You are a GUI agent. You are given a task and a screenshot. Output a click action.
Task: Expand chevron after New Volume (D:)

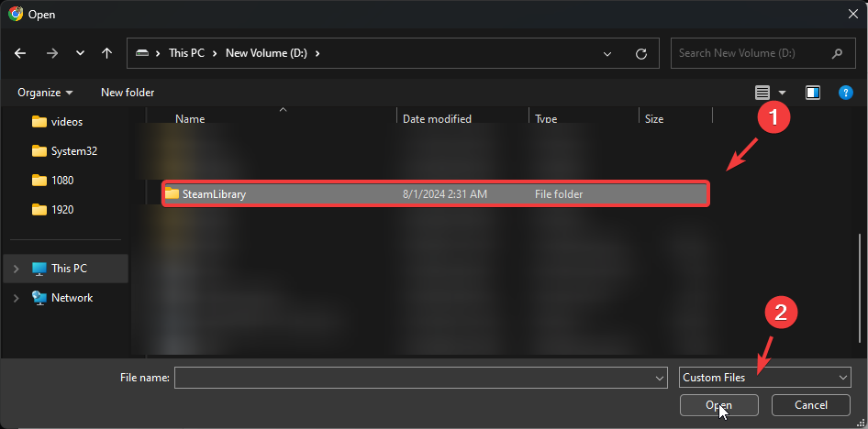(317, 53)
